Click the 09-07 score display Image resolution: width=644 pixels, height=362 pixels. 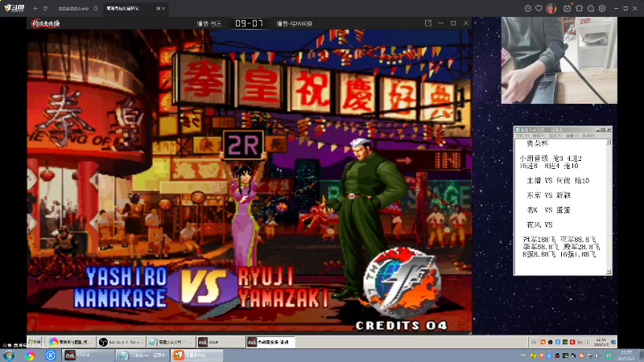[x=249, y=23]
